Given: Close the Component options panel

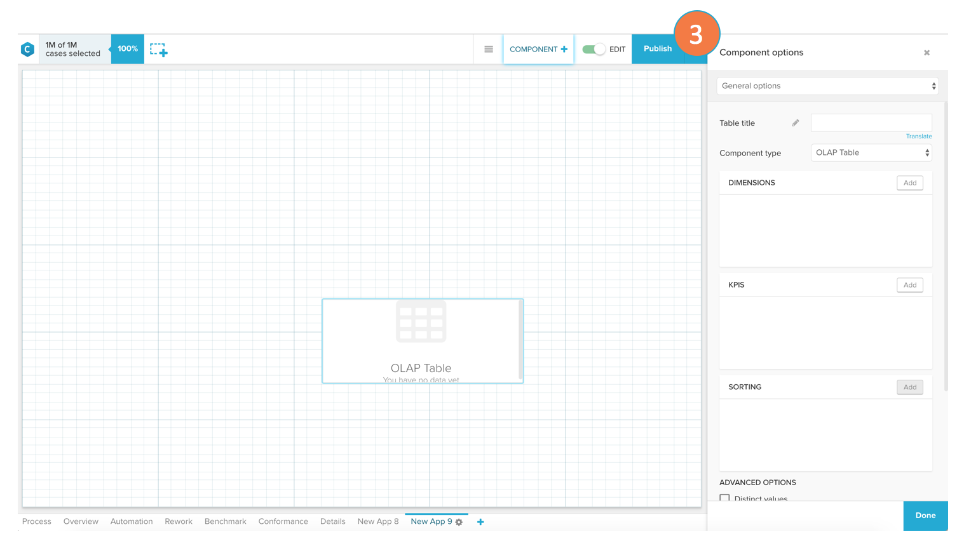Looking at the screenshot, I should [x=927, y=53].
